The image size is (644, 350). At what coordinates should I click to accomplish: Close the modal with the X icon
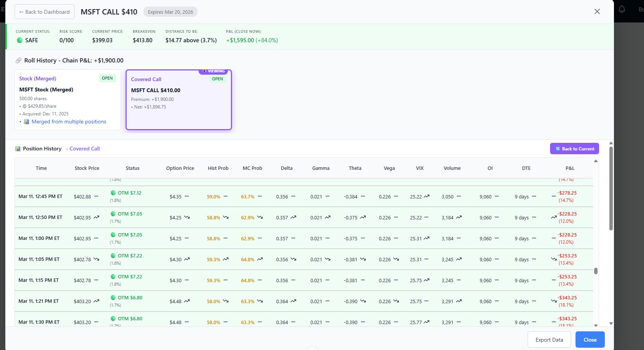(x=597, y=11)
